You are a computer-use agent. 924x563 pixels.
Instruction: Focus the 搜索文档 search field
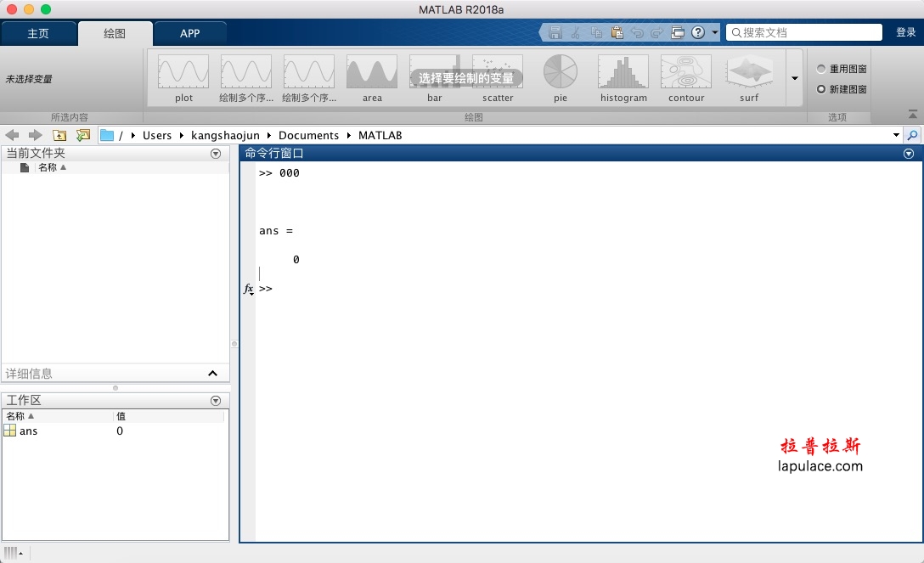coord(804,32)
